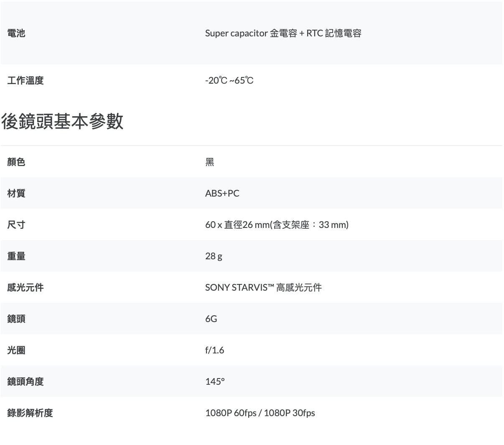This screenshot has height=445, width=504.
Task: Click the 重量 row label
Action: pos(16,256)
